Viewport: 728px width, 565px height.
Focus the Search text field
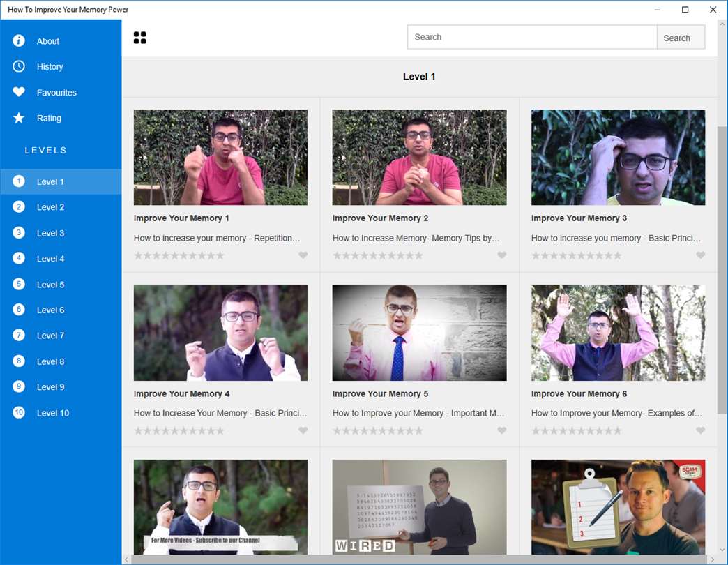click(x=532, y=37)
